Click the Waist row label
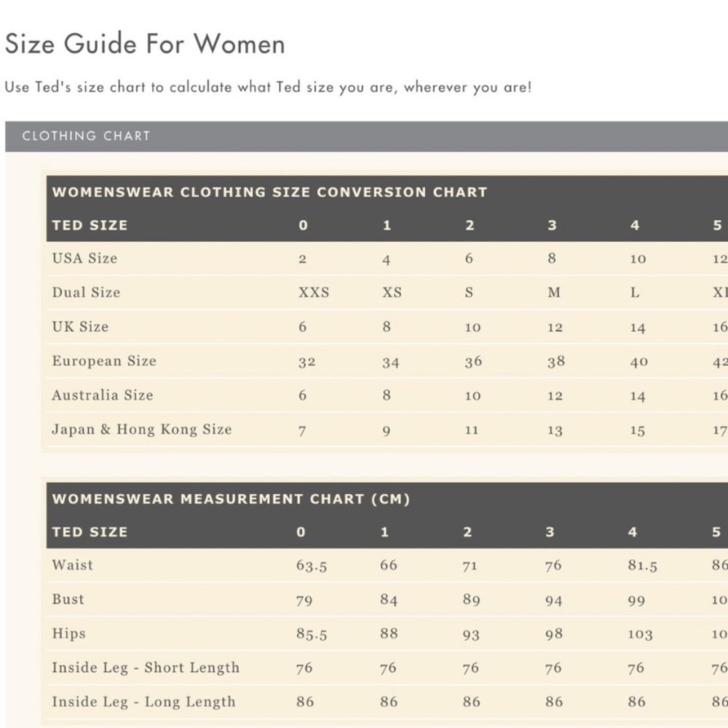Screen dimensions: 728x728 [72, 565]
